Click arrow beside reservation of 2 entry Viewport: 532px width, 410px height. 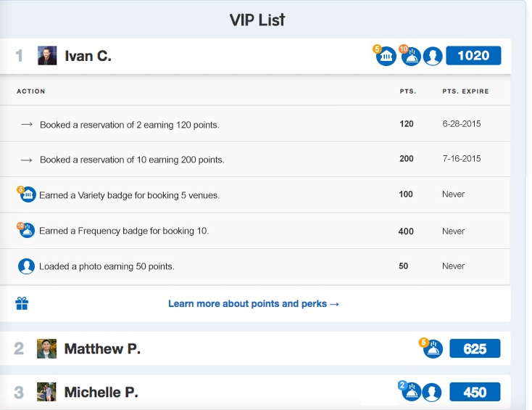[27, 124]
